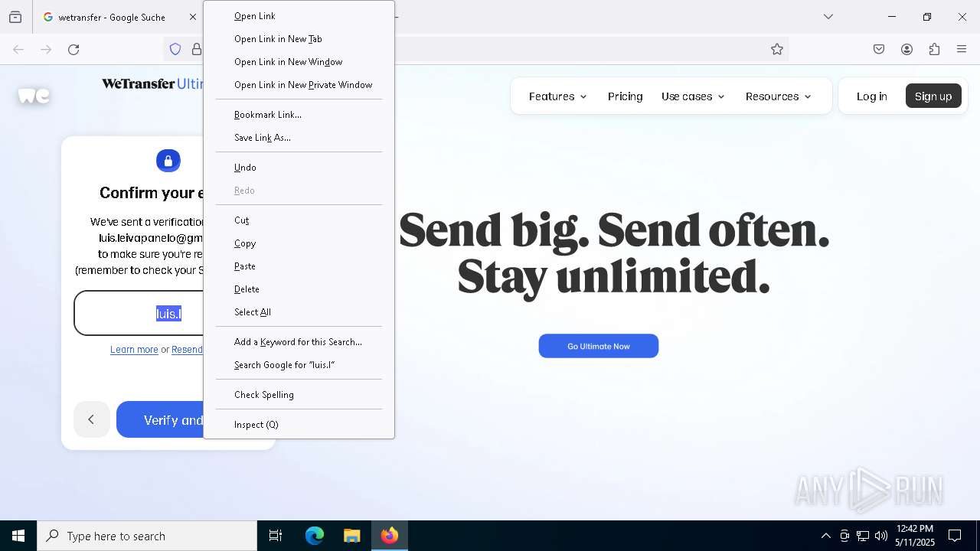Viewport: 980px width, 551px height.
Task: Open Task View on the taskbar
Action: [x=276, y=536]
